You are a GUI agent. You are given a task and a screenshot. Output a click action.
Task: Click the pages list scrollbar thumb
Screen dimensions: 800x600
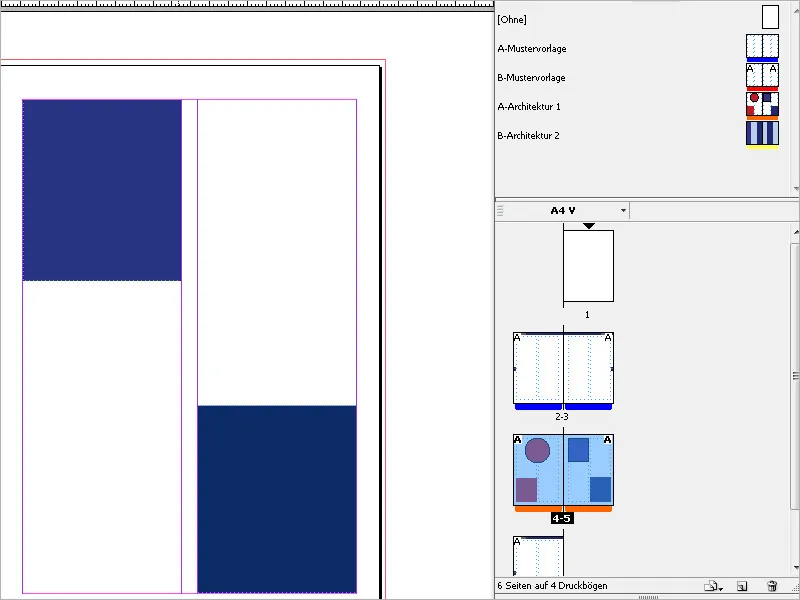point(795,376)
